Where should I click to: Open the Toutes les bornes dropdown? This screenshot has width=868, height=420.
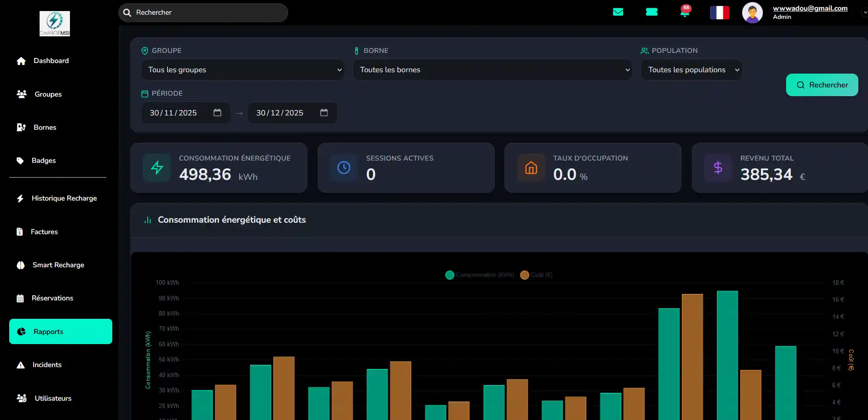(492, 70)
